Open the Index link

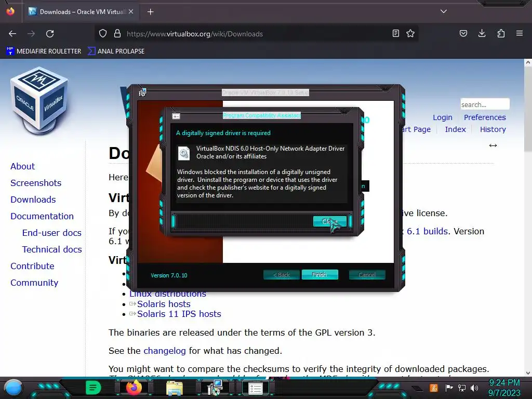[455, 129]
